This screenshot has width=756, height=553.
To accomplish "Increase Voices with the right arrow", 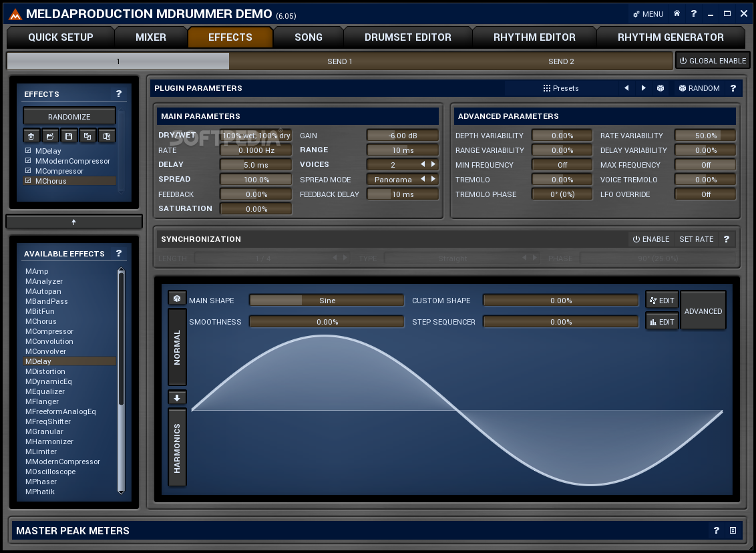I will click(433, 164).
